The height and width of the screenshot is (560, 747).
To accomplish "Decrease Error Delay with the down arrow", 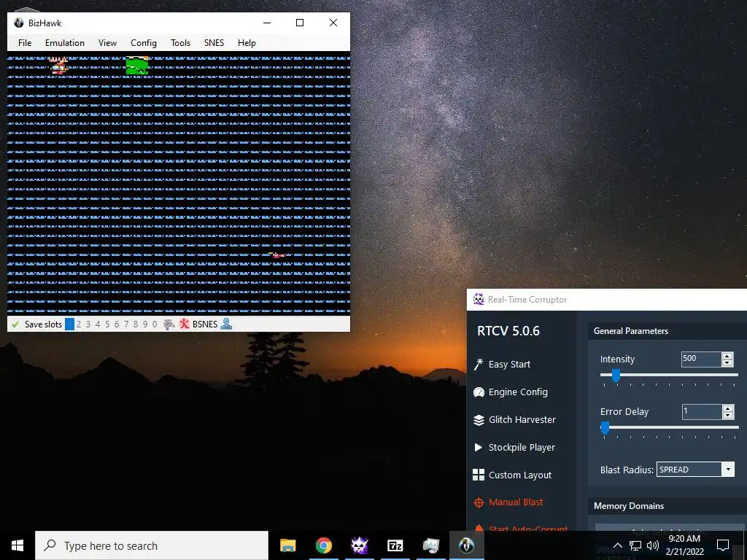I will 727,416.
